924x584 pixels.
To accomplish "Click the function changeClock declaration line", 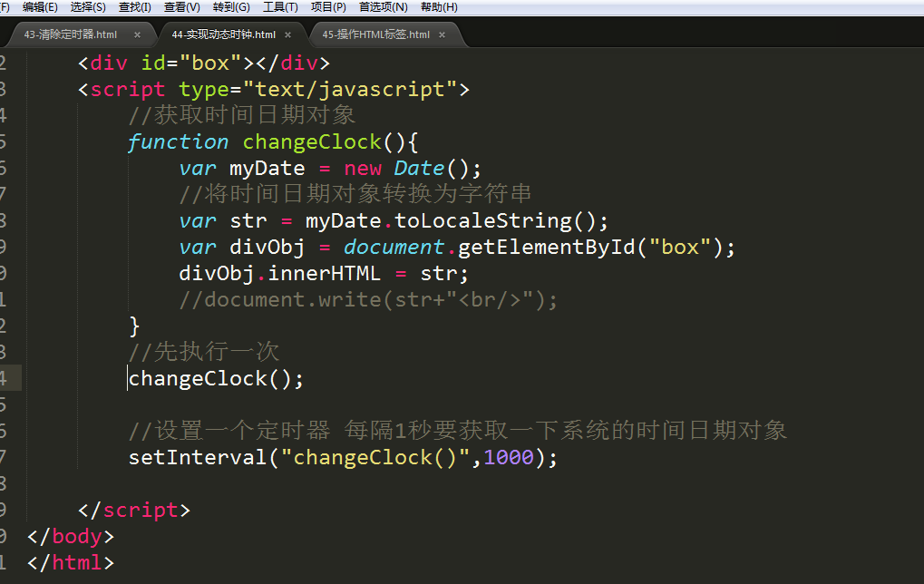I will [273, 142].
